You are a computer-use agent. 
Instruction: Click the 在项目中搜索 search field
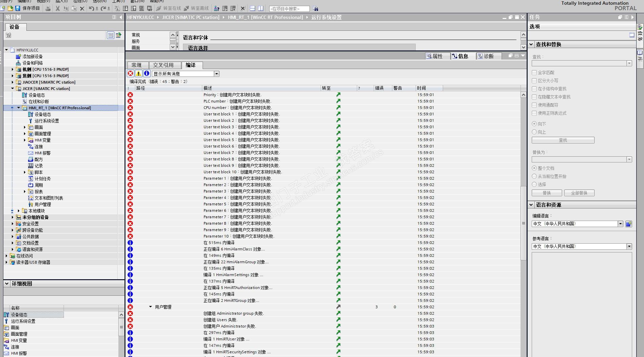[290, 9]
